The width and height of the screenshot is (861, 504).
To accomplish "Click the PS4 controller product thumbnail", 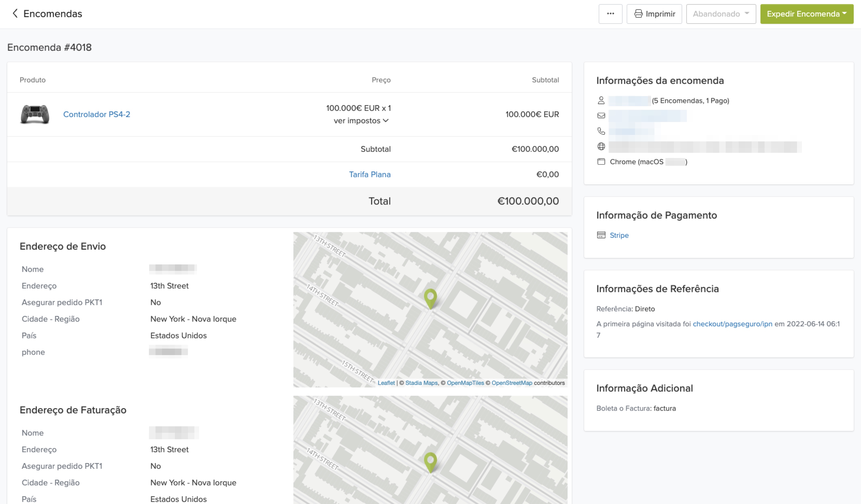I will [34, 114].
